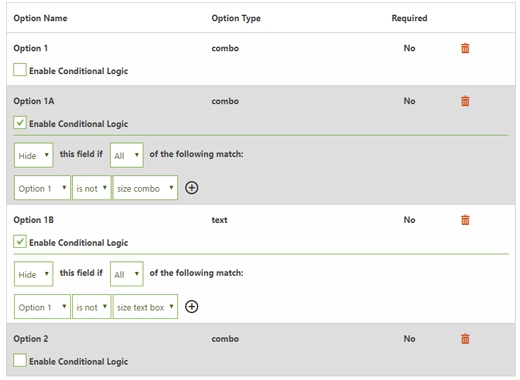Click the 'combo' type of Option 1
Screen dimensions: 520x380
[225, 48]
